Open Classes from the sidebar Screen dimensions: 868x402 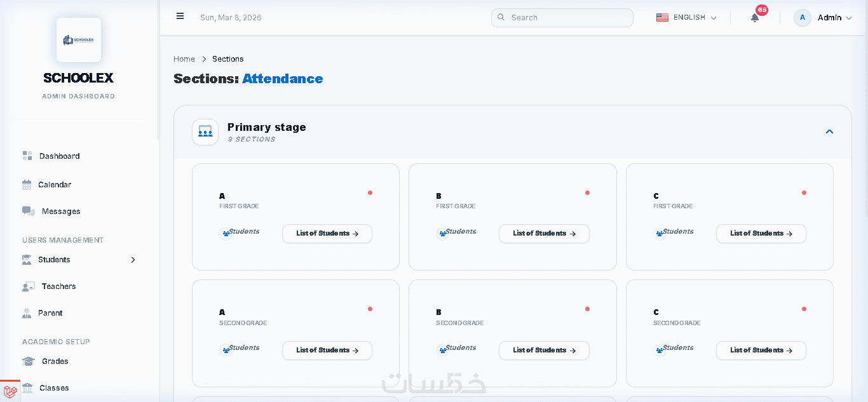click(x=54, y=388)
